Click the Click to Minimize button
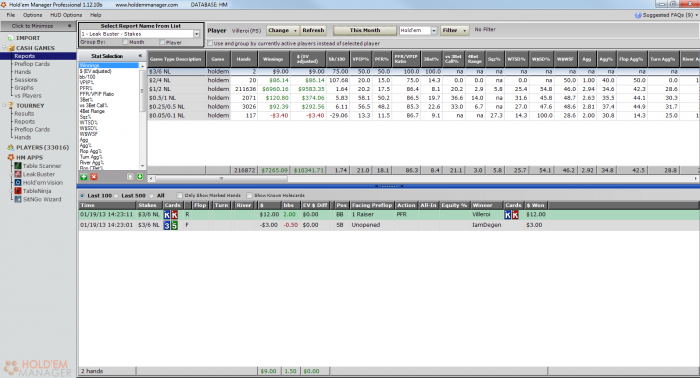 38,26
